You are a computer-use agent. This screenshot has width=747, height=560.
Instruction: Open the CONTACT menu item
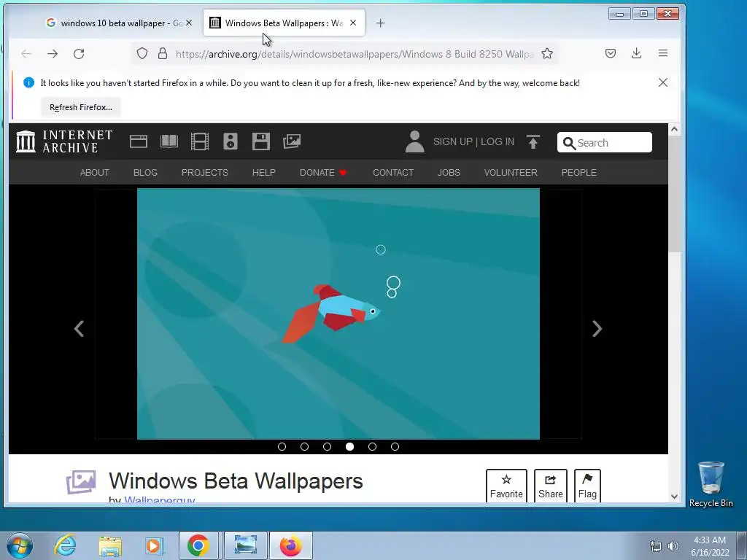click(x=393, y=172)
